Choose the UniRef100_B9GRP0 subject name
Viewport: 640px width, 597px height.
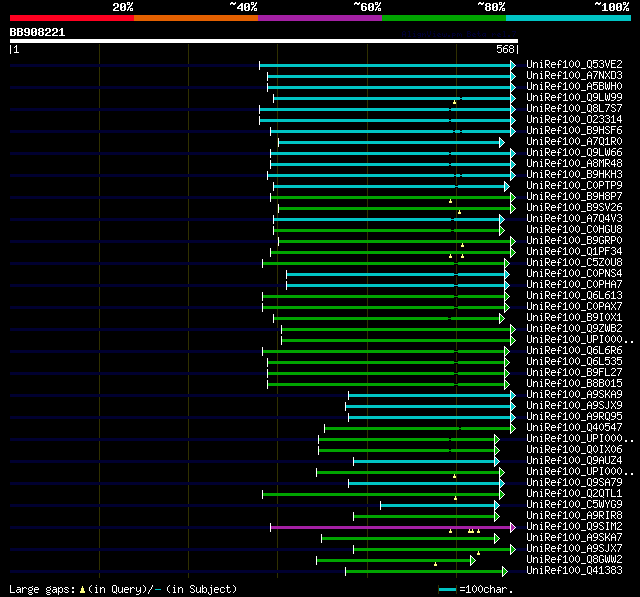(x=574, y=241)
